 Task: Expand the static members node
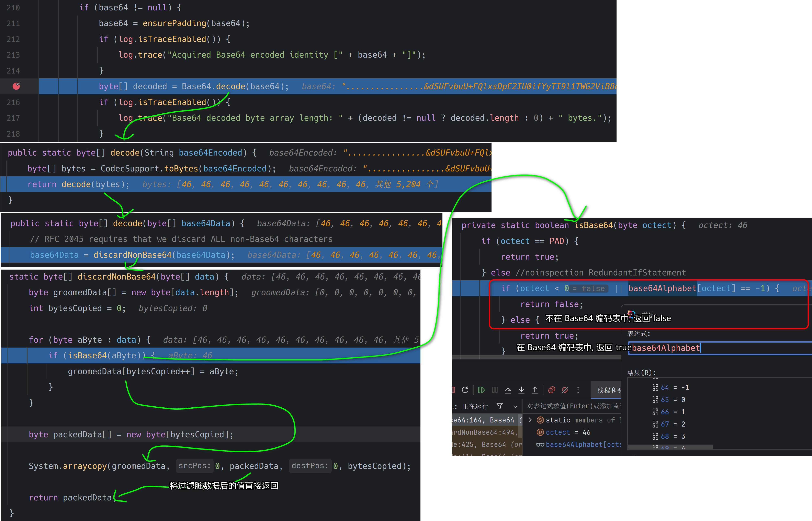coord(530,420)
